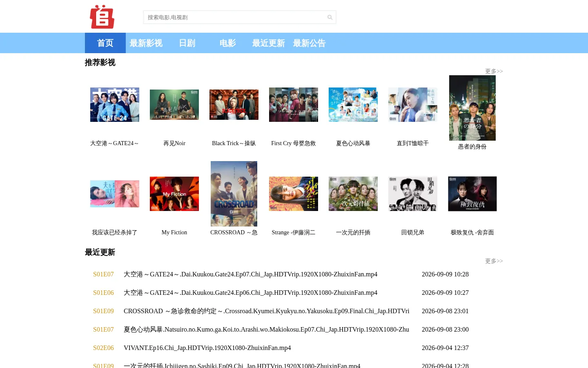Open the 再见Noir poster thumbnail
Image resolution: width=588 pixels, height=368 pixels.
174,105
